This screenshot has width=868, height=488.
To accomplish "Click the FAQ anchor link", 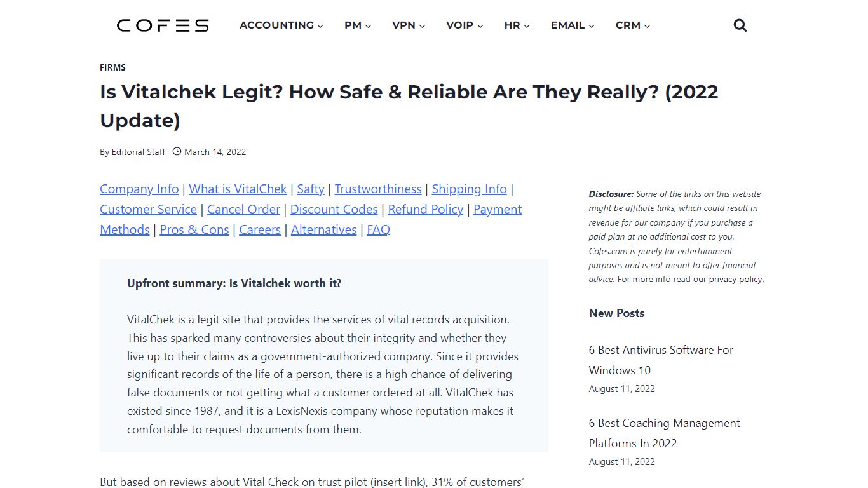I will (x=378, y=229).
